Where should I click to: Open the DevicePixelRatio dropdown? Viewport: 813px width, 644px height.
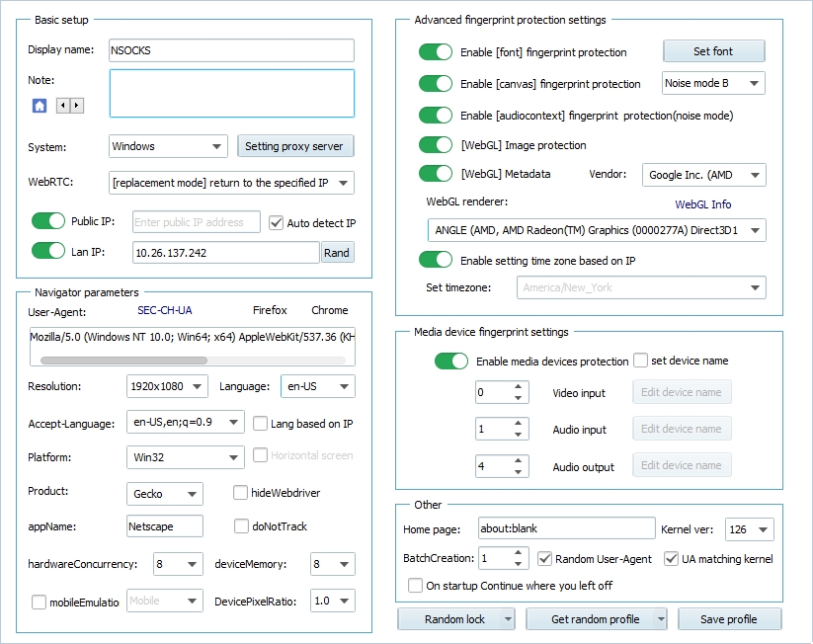(332, 601)
